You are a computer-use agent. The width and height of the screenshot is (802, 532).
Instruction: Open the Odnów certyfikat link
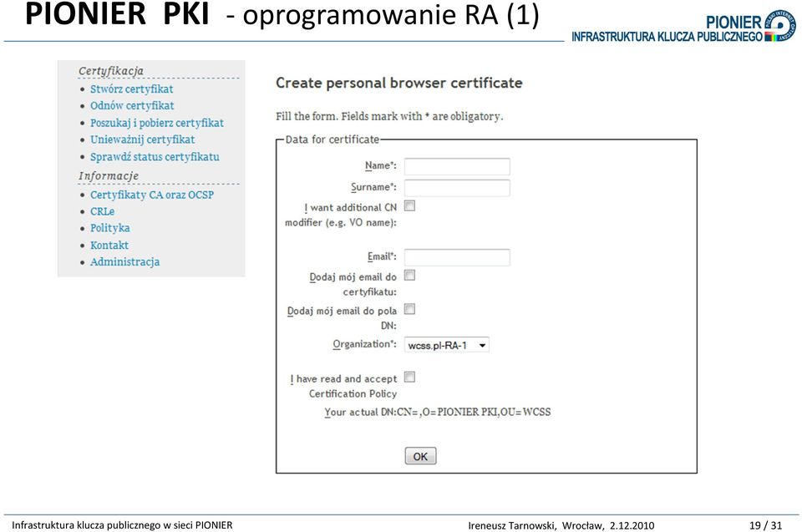(132, 106)
